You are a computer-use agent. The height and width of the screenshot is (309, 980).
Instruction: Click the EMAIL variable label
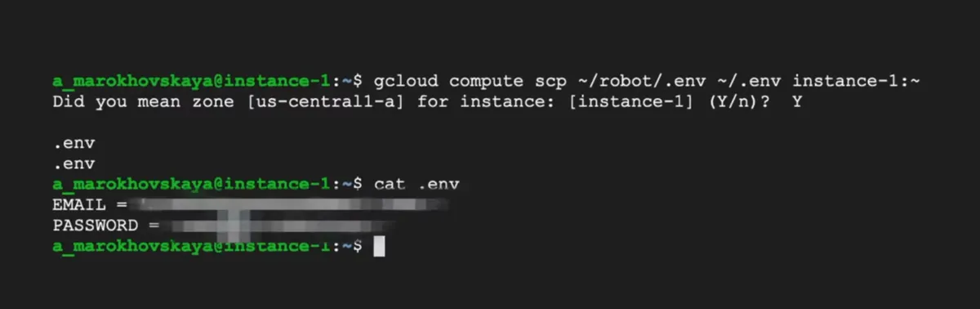(x=79, y=204)
